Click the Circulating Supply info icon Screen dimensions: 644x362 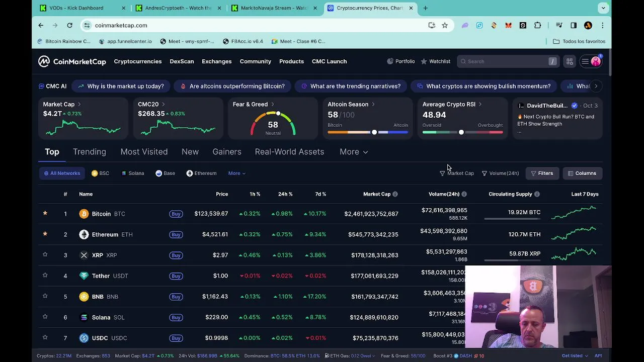[537, 194]
